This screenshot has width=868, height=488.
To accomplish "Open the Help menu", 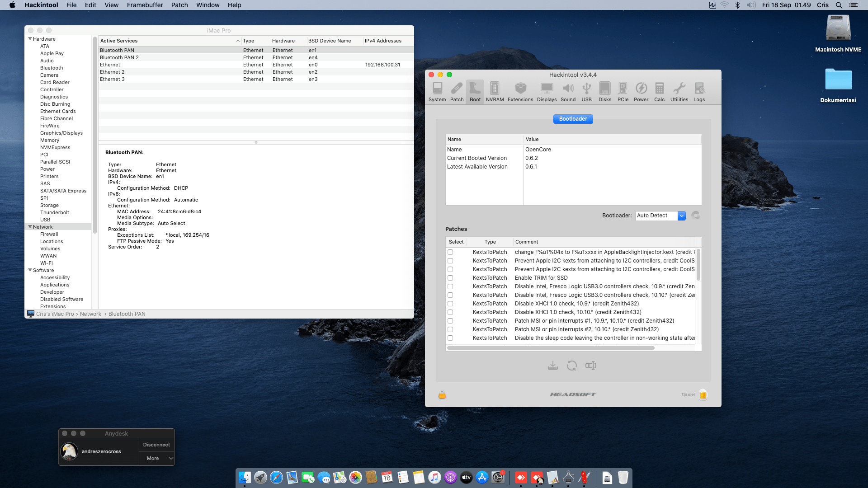I will click(234, 5).
